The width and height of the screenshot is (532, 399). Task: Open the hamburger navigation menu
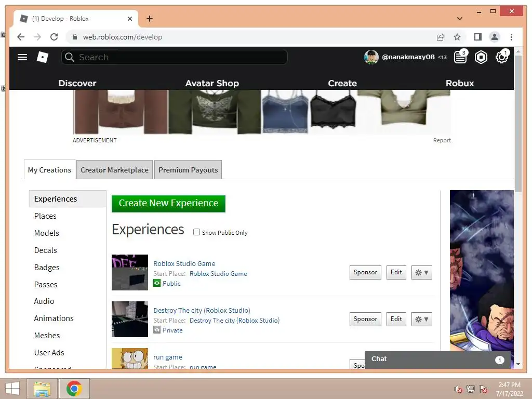click(22, 57)
